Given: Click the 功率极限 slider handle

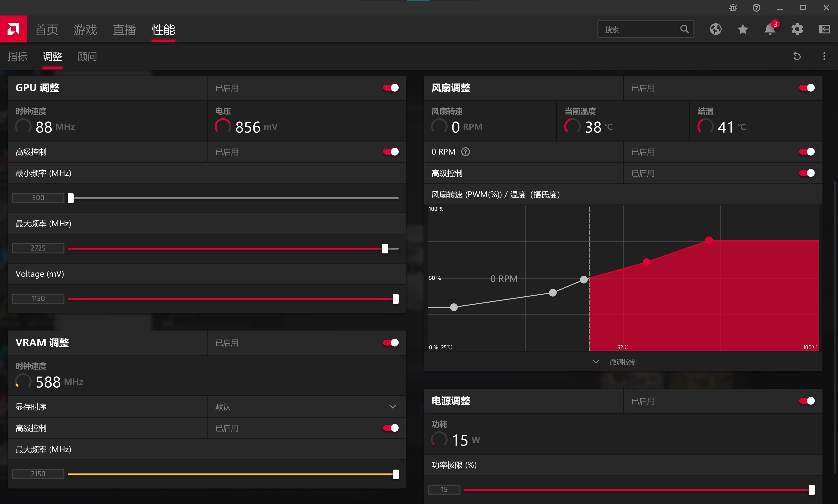Looking at the screenshot, I should click(x=812, y=490).
